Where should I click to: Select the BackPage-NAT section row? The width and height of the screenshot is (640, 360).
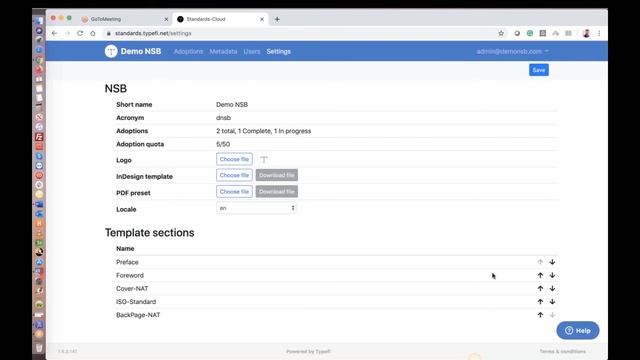tap(336, 315)
